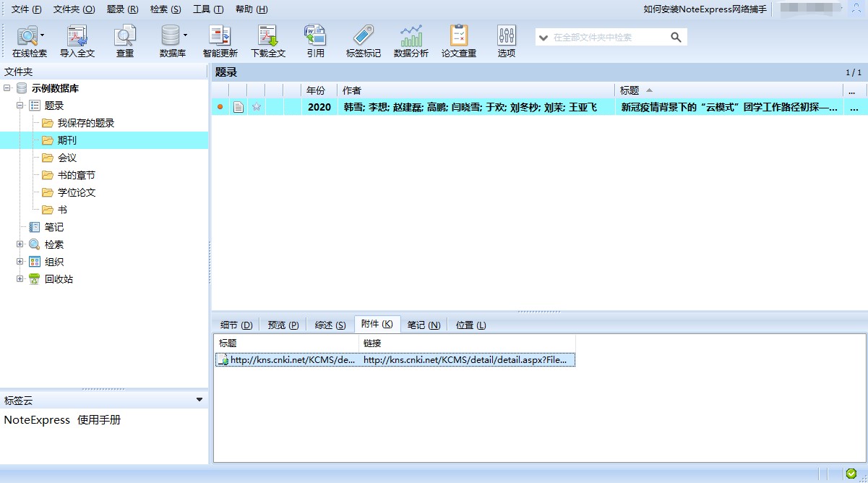The height and width of the screenshot is (483, 868).
Task: Open the 数据库 toolbar dropdown arrow
Action: click(186, 35)
